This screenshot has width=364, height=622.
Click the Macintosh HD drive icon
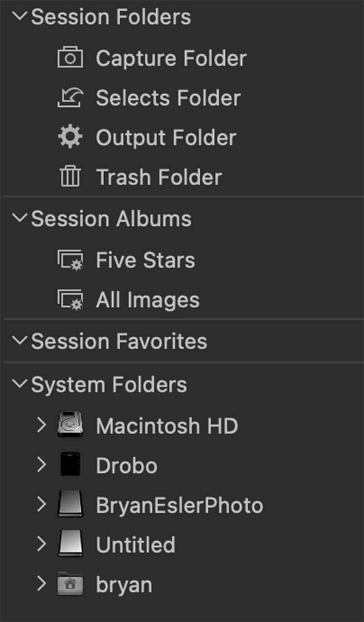tap(70, 426)
